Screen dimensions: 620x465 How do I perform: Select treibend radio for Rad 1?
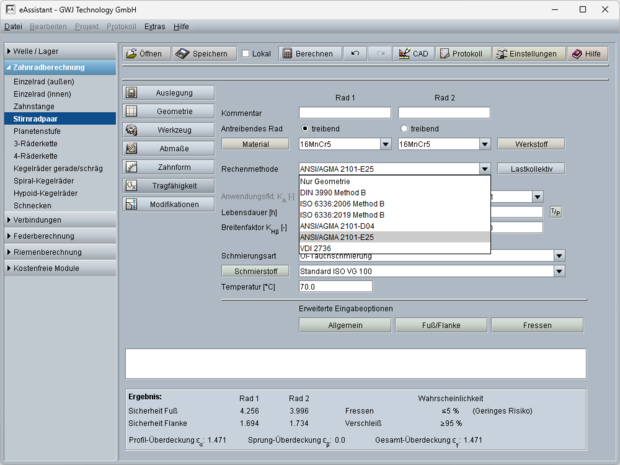(x=305, y=129)
